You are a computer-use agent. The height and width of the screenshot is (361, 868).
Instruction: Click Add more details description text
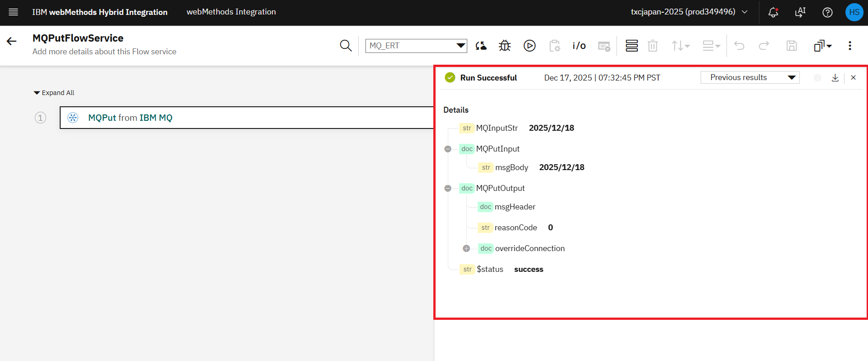[104, 52]
